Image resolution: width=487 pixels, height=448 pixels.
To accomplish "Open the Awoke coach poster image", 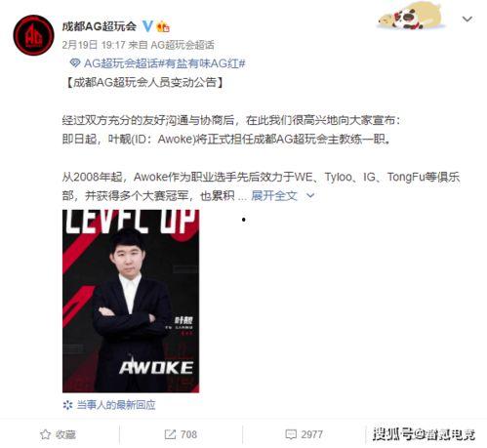I will (x=131, y=301).
